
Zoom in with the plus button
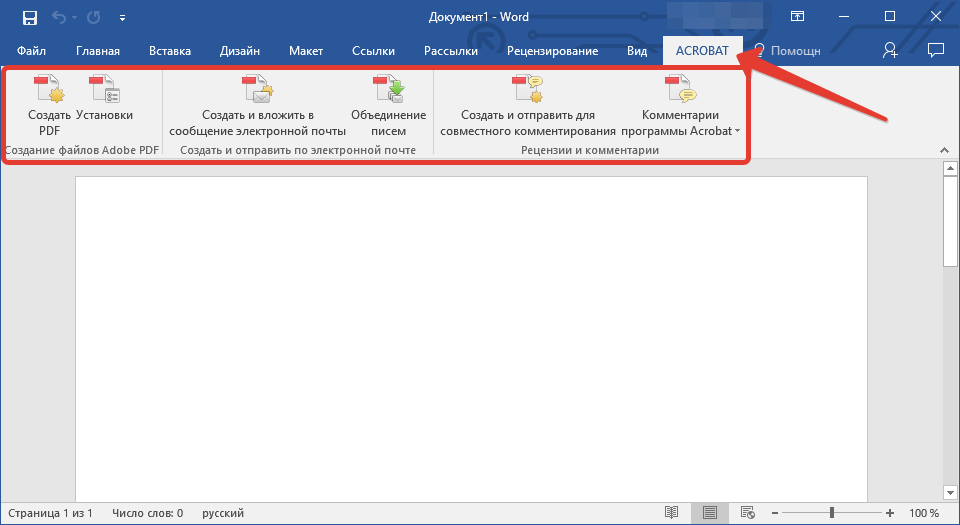(890, 513)
